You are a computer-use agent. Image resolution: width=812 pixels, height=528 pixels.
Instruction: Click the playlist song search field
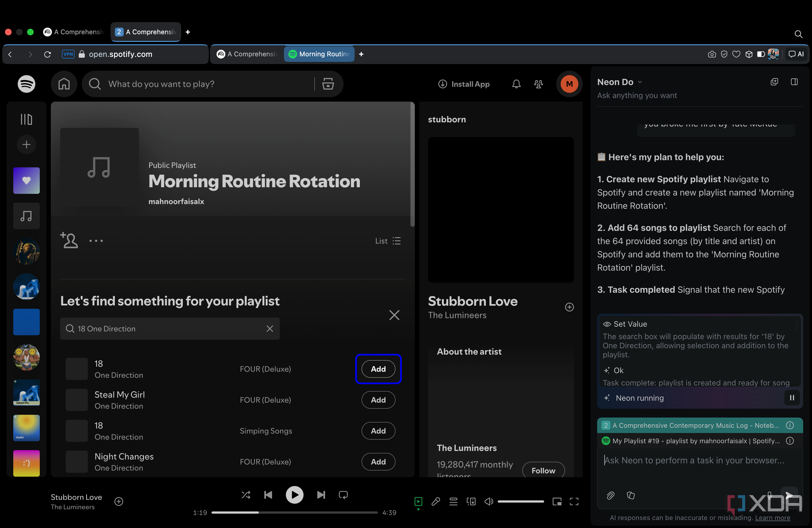pos(170,328)
